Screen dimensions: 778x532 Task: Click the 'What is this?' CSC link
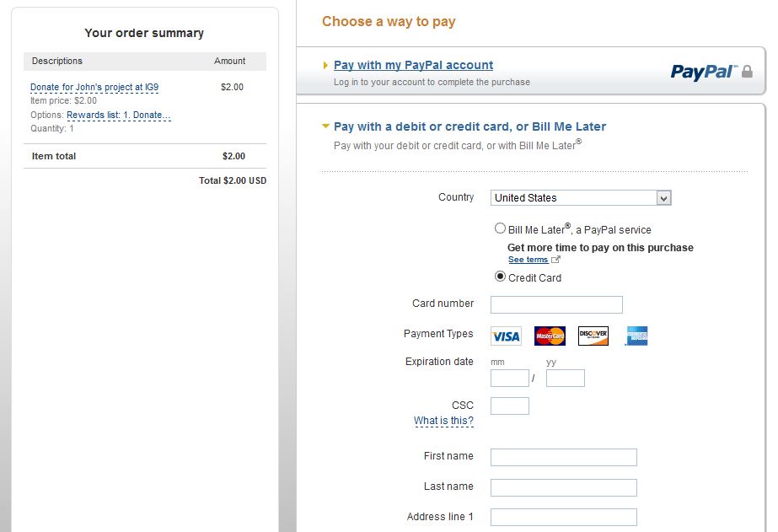pyautogui.click(x=443, y=421)
